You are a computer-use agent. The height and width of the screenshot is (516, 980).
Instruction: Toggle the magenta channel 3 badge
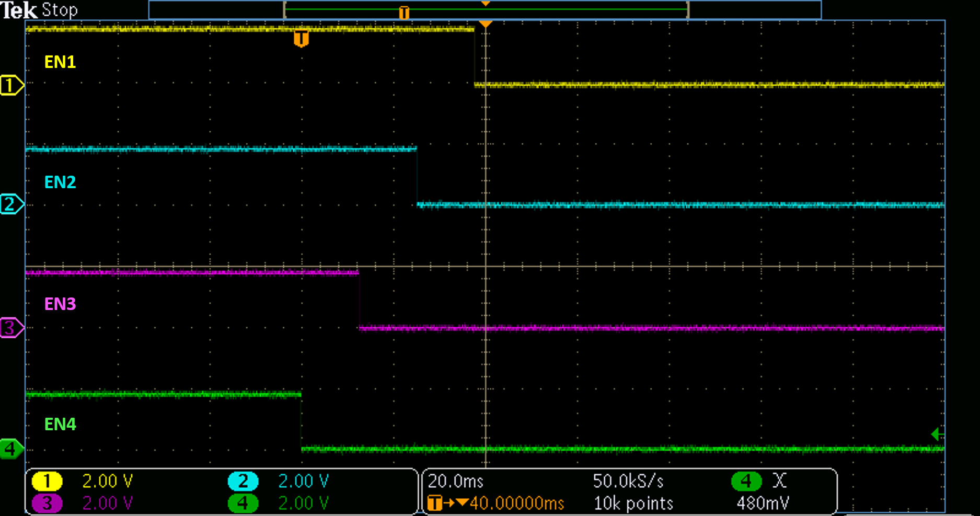coord(47,503)
